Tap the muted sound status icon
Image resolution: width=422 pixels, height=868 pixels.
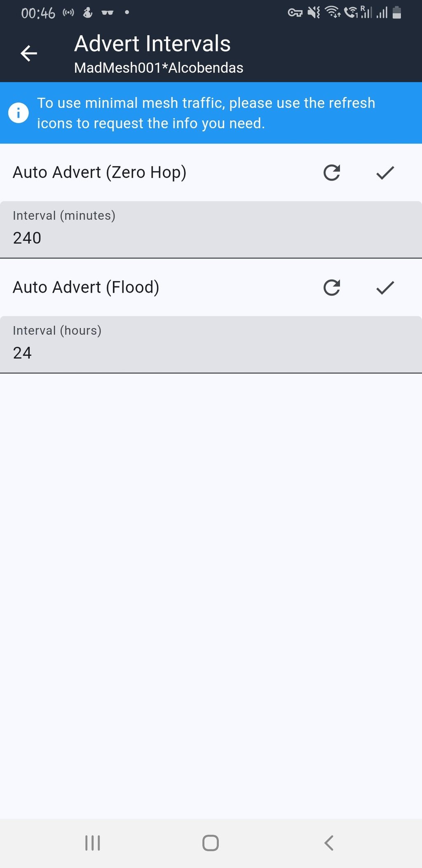314,13
